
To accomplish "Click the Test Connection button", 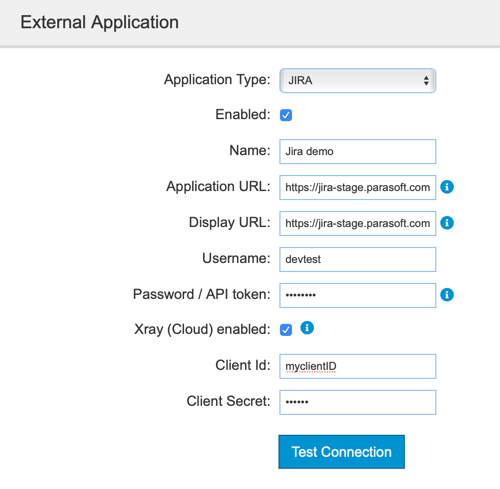I will click(x=342, y=452).
